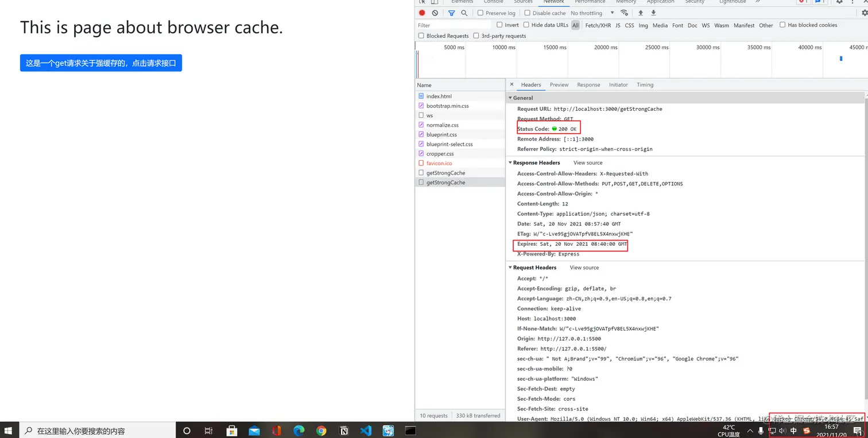Type in network Filter field

454,25
